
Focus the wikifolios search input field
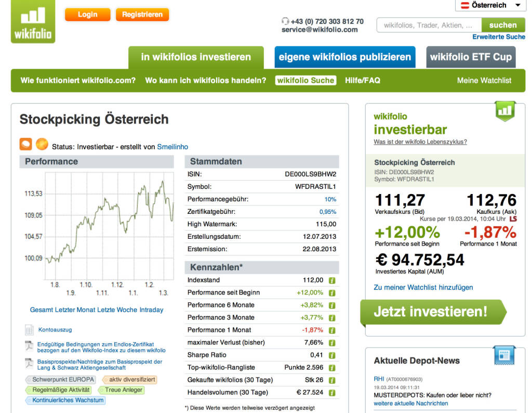(429, 25)
